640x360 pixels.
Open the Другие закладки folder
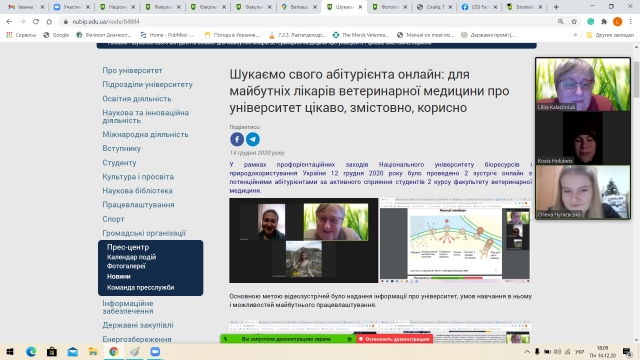click(x=610, y=35)
